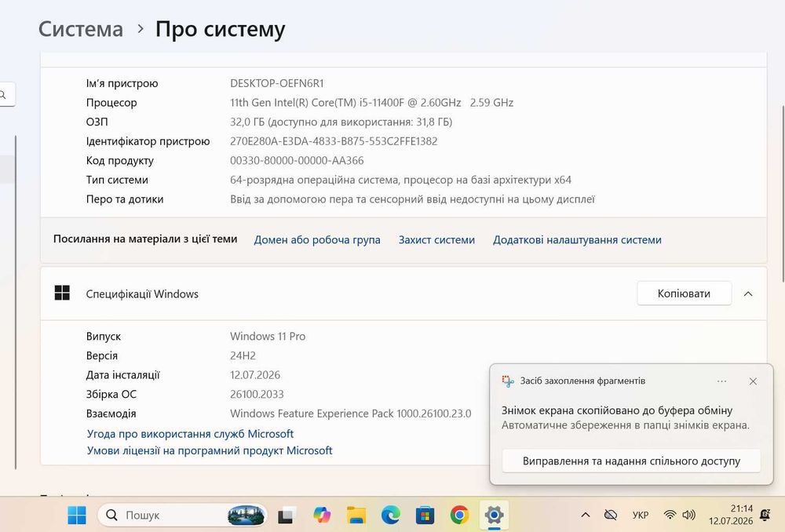This screenshot has width=785, height=532.
Task: Open Умови ліцензії на програмний продукт Microsoft
Action: click(x=210, y=451)
